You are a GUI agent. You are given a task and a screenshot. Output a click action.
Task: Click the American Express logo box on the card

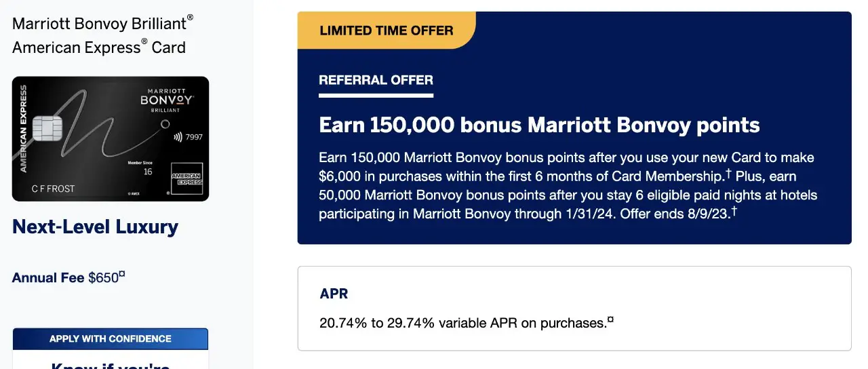click(185, 178)
